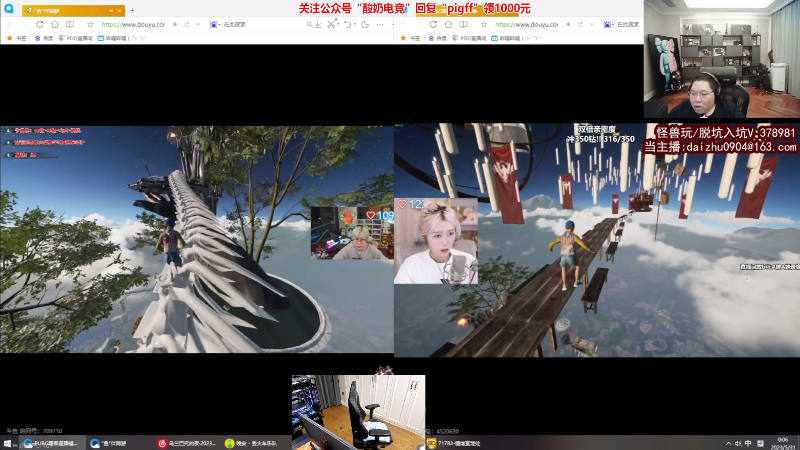Click lightning speed-mode icon in left address bar

(175, 24)
